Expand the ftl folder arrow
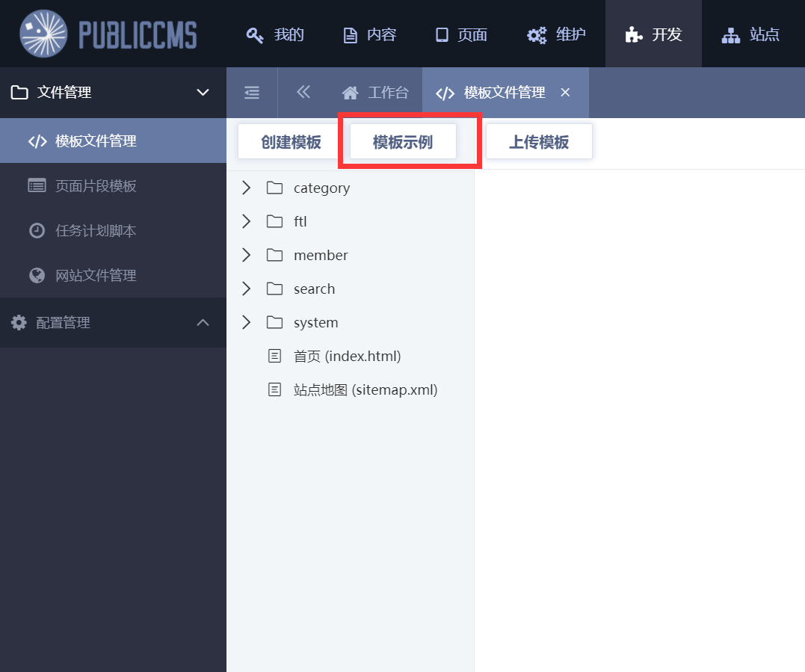This screenshot has height=672, width=805. 247,221
